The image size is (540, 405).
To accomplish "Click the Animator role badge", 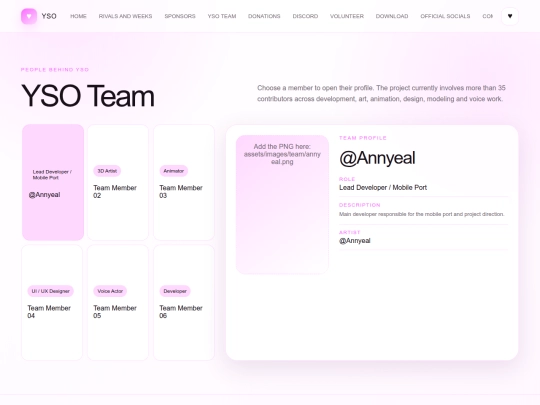I will click(174, 171).
